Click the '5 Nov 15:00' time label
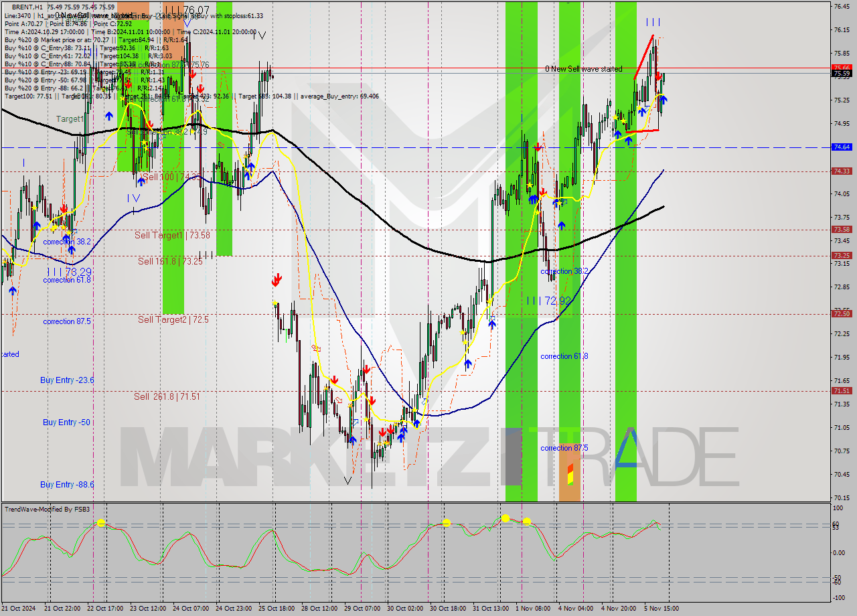 [x=662, y=609]
